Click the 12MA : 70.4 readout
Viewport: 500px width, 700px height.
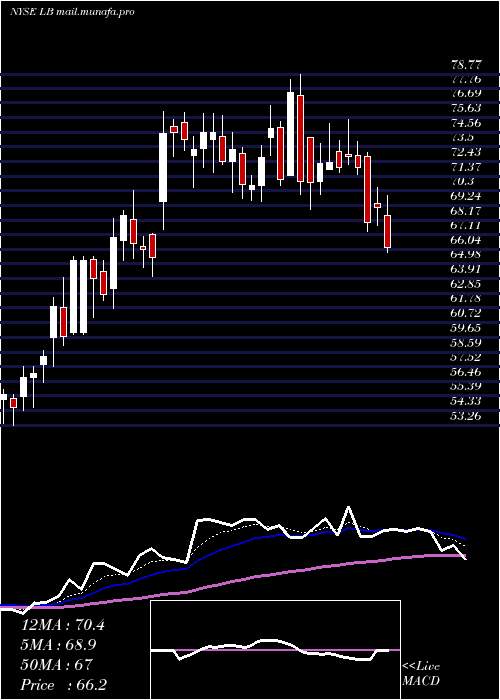click(x=63, y=625)
